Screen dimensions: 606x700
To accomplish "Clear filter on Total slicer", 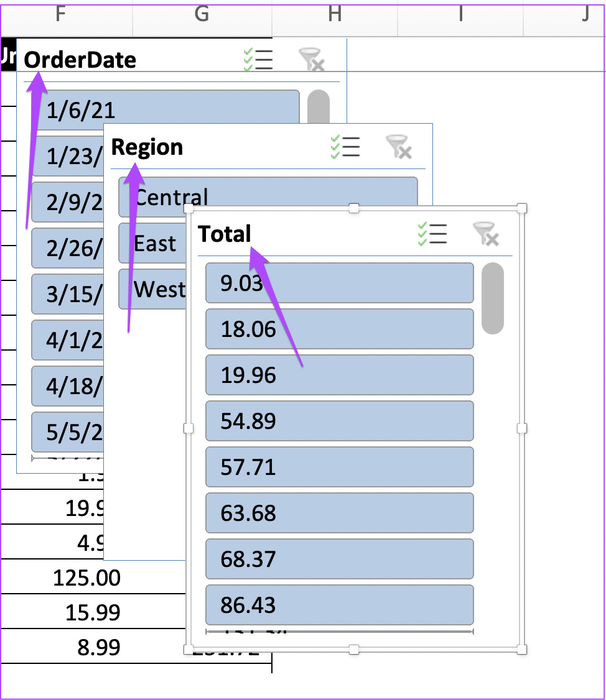I will pyautogui.click(x=486, y=234).
